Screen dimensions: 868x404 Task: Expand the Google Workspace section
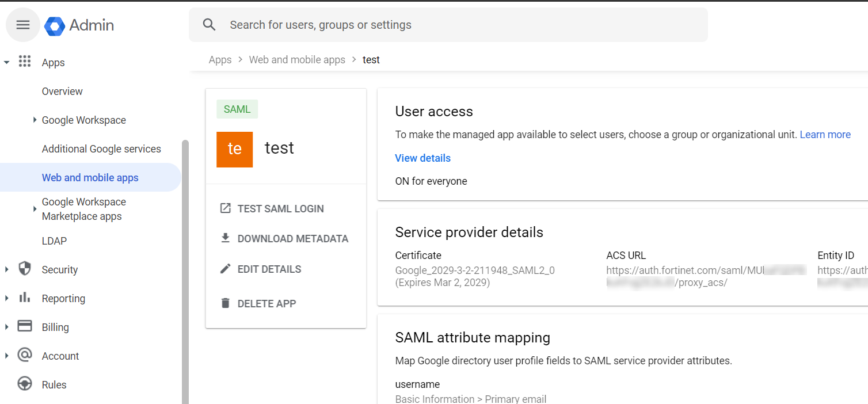click(35, 120)
